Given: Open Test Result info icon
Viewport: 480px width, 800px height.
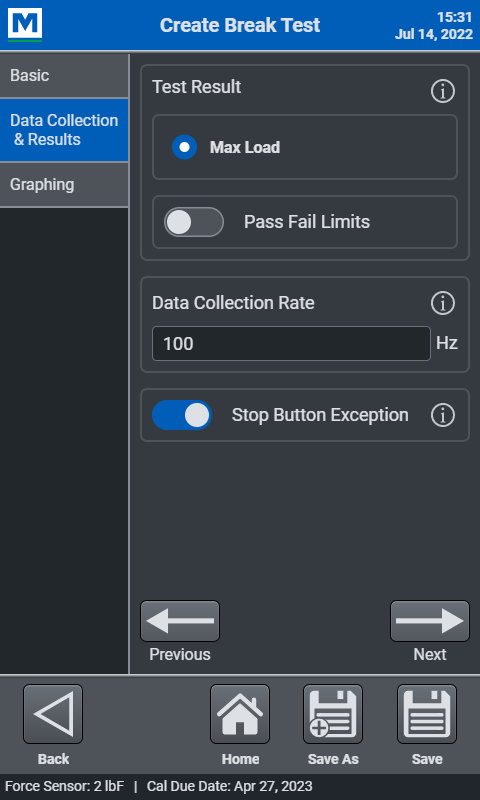Looking at the screenshot, I should 442,91.
